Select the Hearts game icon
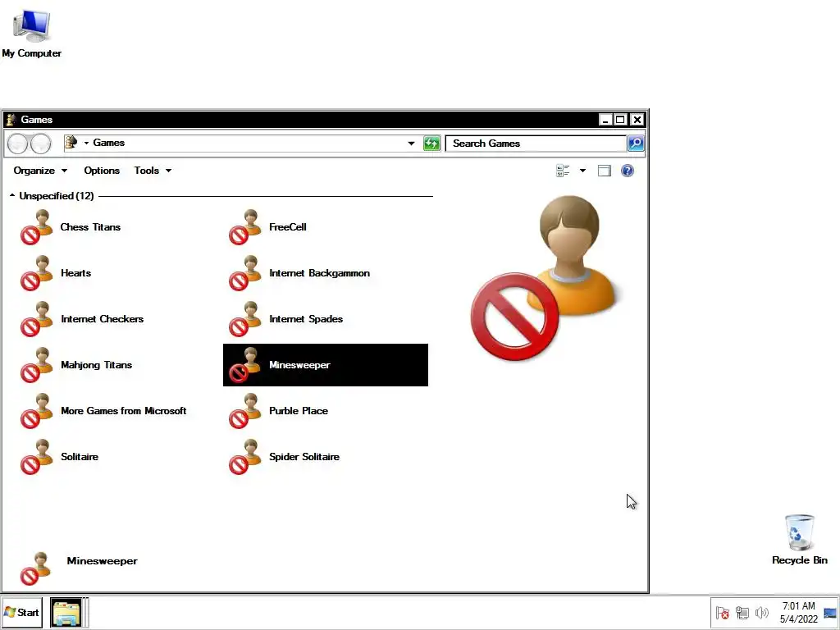 pos(37,273)
